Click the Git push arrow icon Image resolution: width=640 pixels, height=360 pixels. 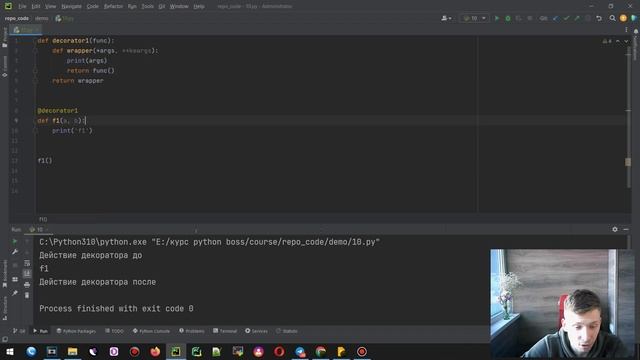(577, 18)
